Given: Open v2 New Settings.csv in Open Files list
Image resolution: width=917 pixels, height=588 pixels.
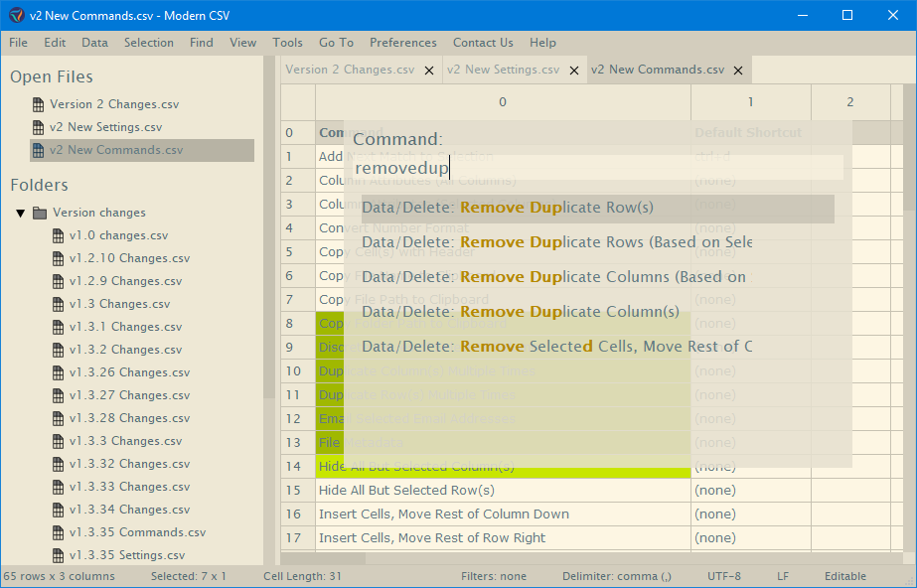Looking at the screenshot, I should coord(106,127).
